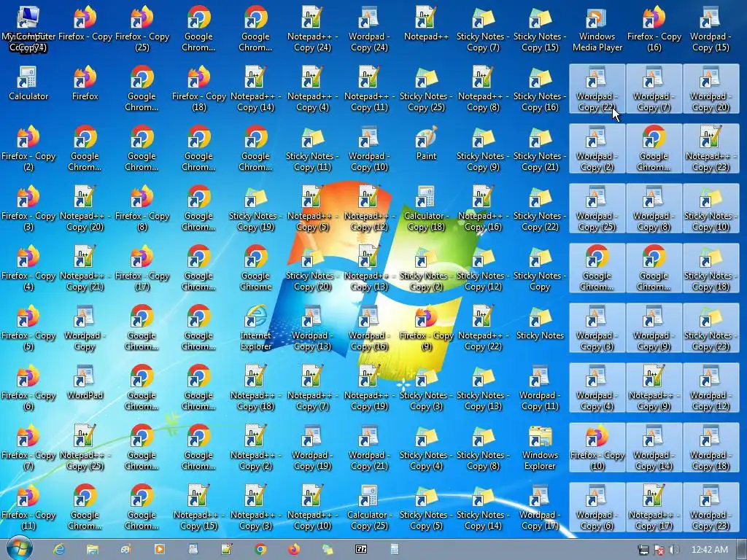
Task: Open the Paint desktop shortcut
Action: point(426,144)
